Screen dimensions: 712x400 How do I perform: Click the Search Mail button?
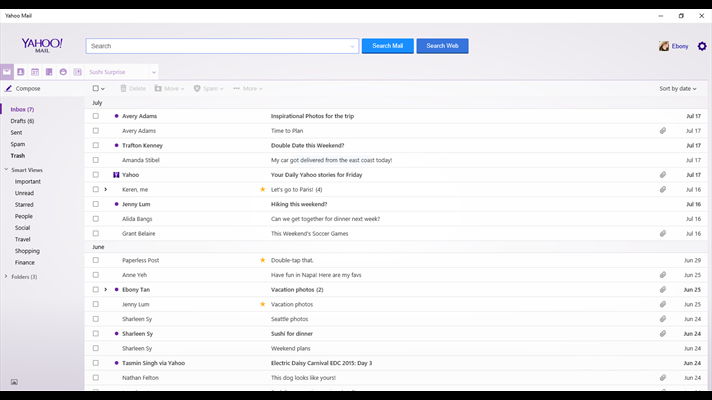tap(388, 46)
